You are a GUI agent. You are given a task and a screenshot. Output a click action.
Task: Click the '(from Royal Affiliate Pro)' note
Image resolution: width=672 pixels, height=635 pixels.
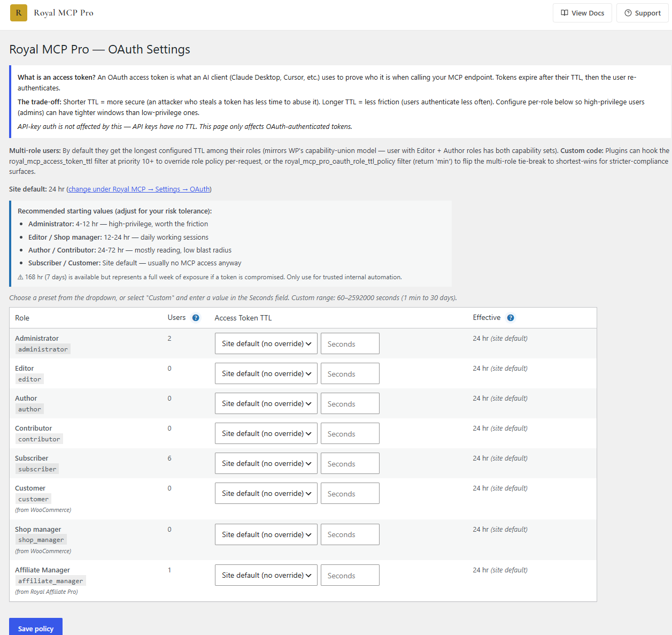point(47,592)
